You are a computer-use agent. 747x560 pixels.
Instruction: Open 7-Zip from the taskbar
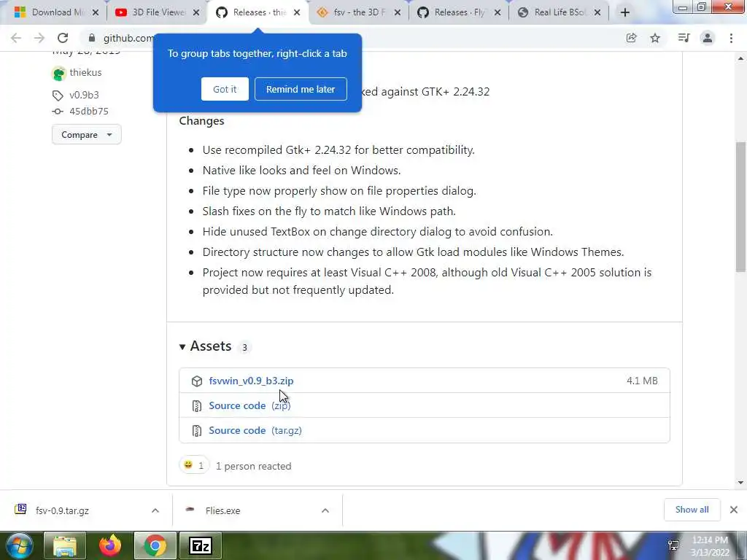[201, 545]
